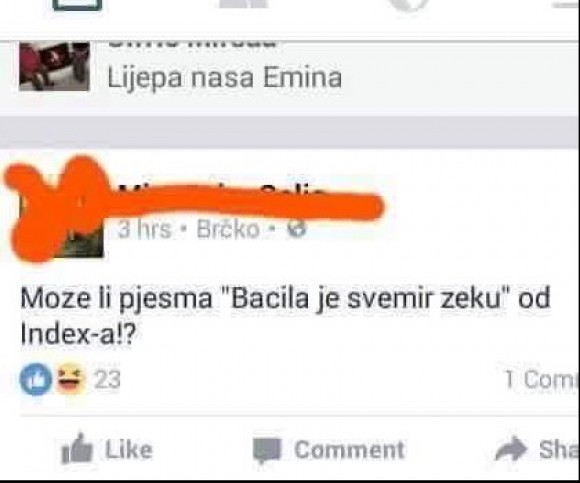
Task: Click the post text about Bacila je svemir zeku
Action: (285, 317)
